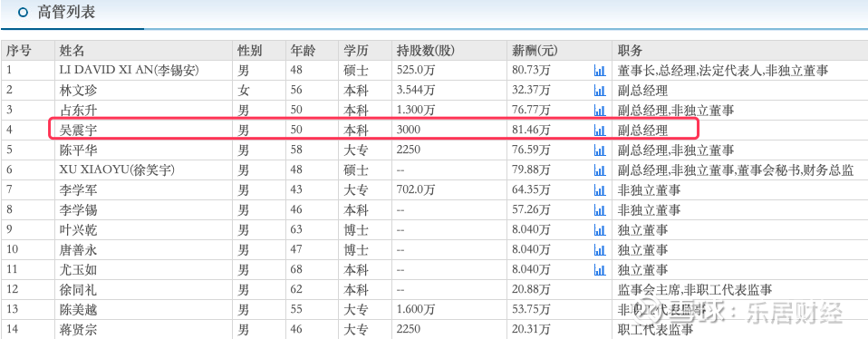Viewport: 868px width, 339px height.
Task: Open salary chart icon for 尤玉如 row
Action: point(600,270)
